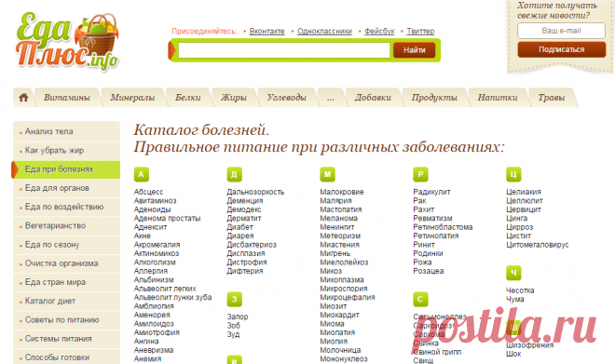Open the Диабет disease link
This screenshot has height=364, width=615.
point(239,227)
